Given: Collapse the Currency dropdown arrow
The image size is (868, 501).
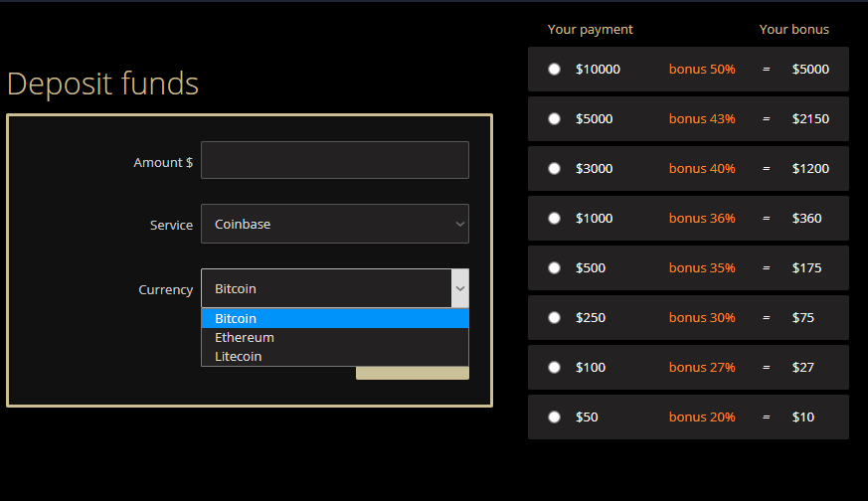Looking at the screenshot, I should click(x=460, y=288).
